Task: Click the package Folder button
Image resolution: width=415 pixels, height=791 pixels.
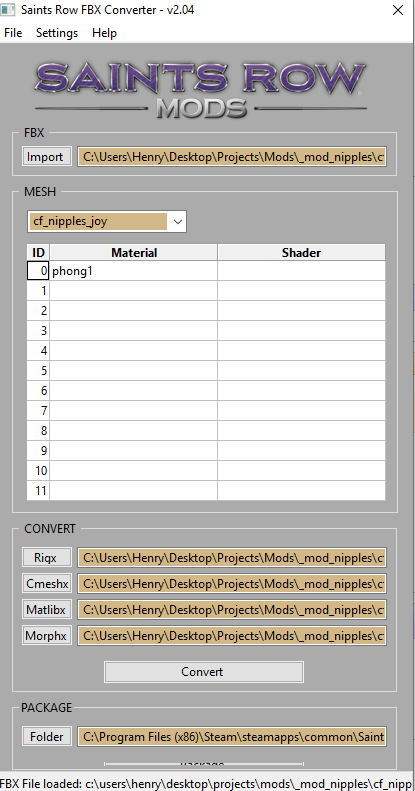Action: click(x=47, y=737)
